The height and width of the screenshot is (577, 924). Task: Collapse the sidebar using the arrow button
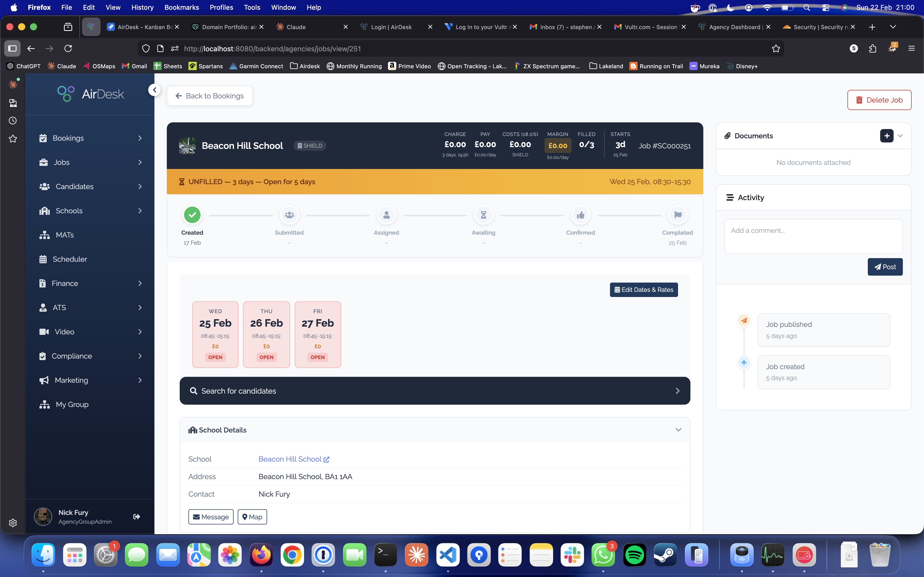point(155,90)
